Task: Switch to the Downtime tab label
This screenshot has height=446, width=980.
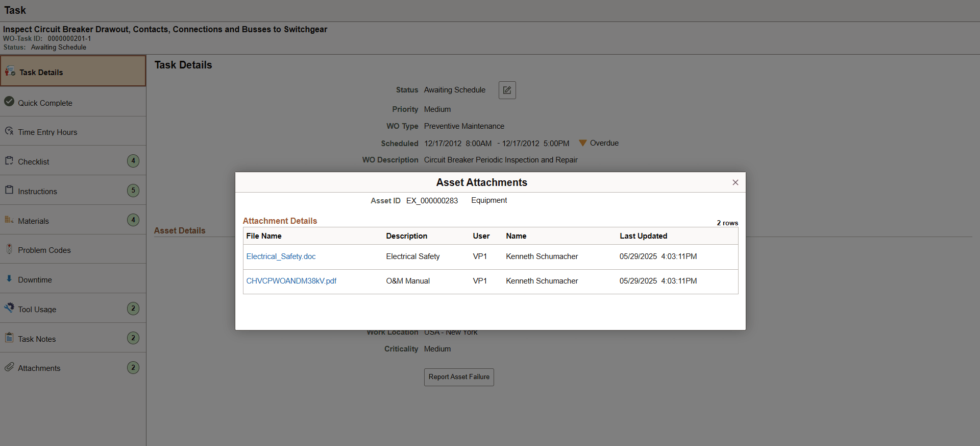Action: [35, 280]
